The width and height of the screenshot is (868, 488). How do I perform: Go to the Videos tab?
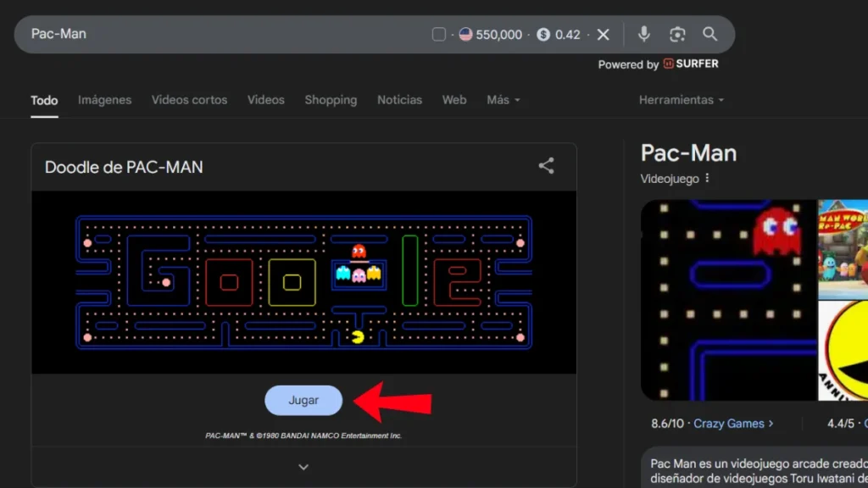[265, 100]
